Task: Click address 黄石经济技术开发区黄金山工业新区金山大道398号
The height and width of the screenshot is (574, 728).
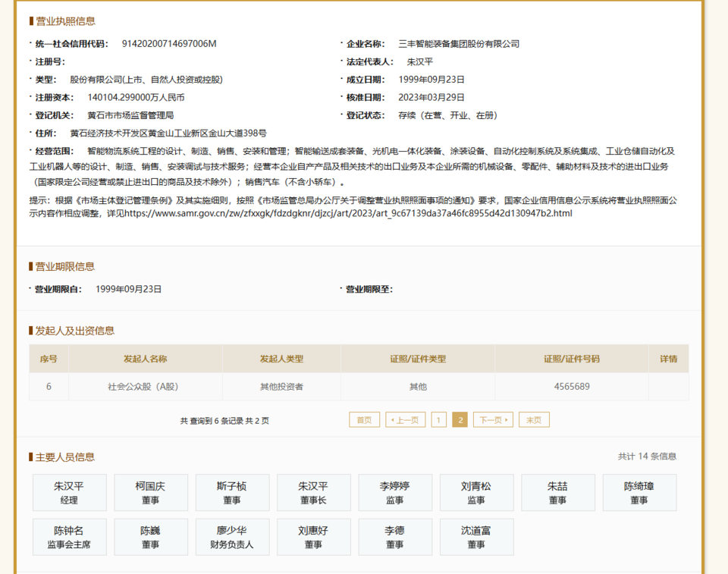Action: tap(168, 133)
